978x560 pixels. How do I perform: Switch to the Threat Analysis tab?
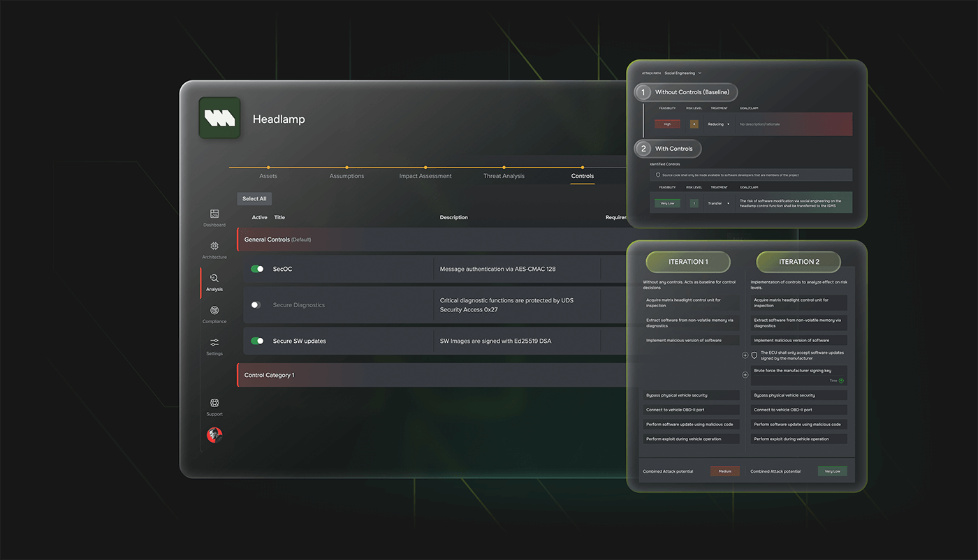(x=504, y=176)
